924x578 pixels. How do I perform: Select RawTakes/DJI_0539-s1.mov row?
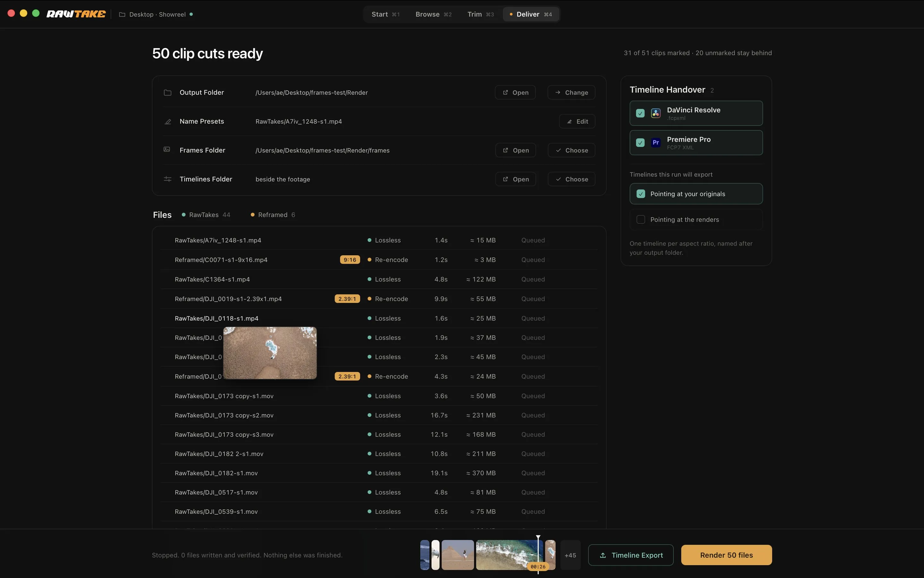(x=379, y=512)
